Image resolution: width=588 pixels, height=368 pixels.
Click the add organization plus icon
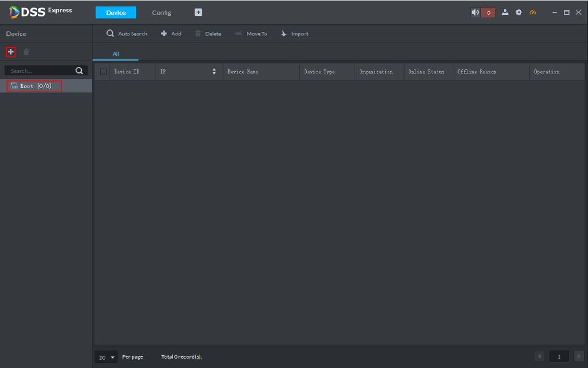[x=11, y=52]
